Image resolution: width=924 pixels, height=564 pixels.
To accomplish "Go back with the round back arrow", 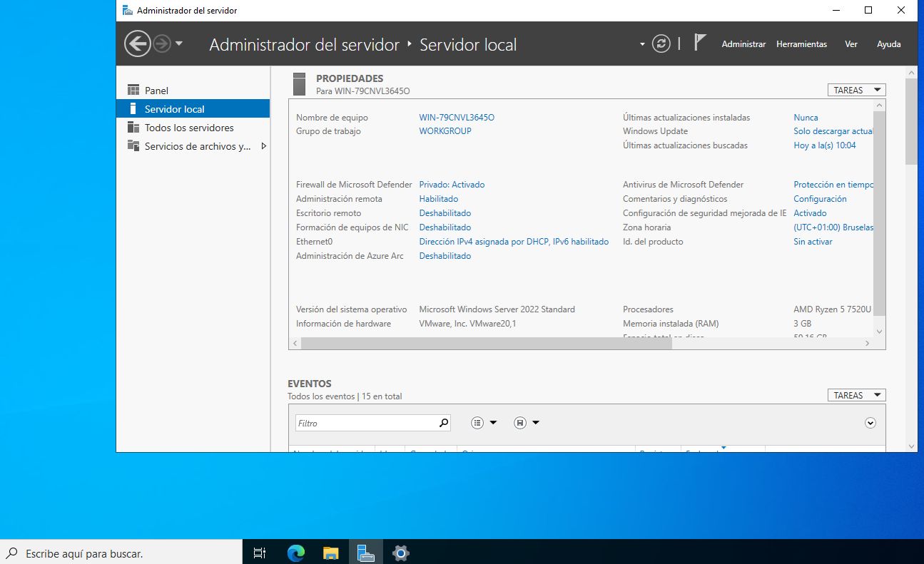I will pyautogui.click(x=138, y=43).
